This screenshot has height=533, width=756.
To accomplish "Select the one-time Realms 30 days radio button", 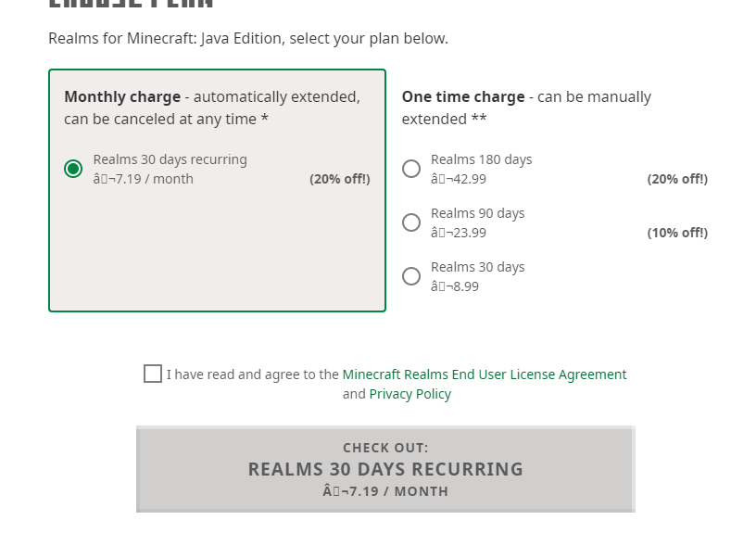I will click(411, 276).
